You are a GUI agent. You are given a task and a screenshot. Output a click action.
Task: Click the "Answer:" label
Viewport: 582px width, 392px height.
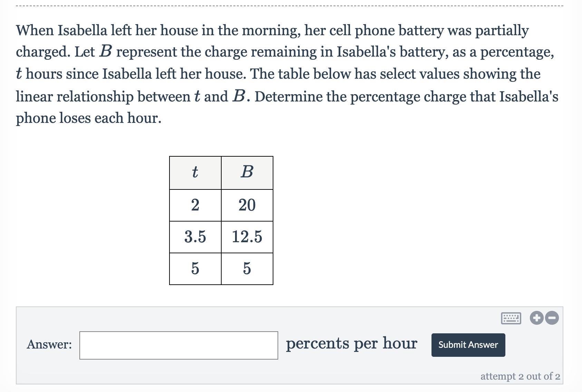49,344
